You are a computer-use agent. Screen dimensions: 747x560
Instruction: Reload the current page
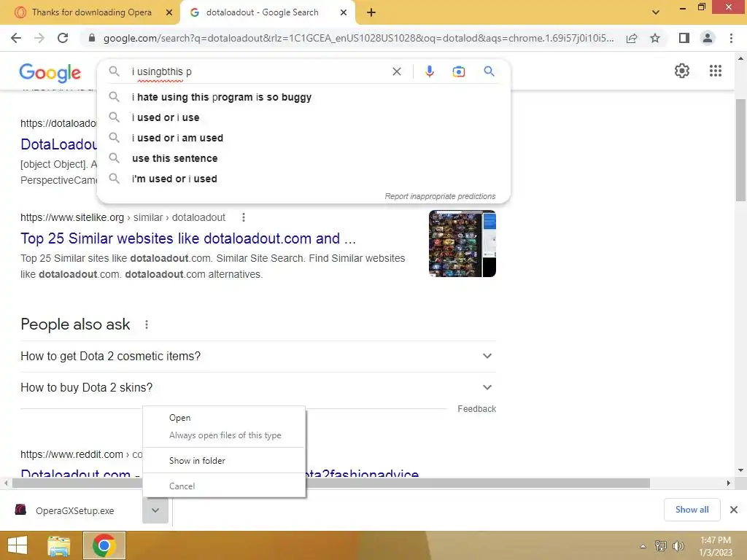click(63, 38)
